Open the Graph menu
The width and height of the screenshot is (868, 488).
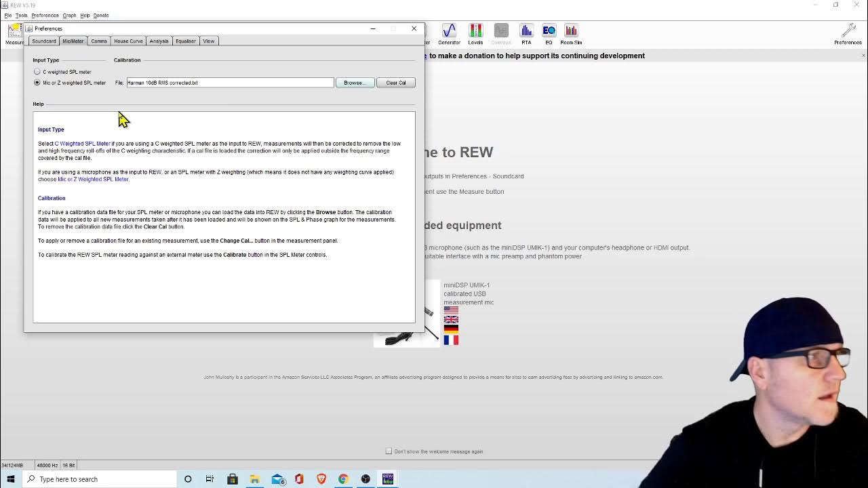point(69,15)
